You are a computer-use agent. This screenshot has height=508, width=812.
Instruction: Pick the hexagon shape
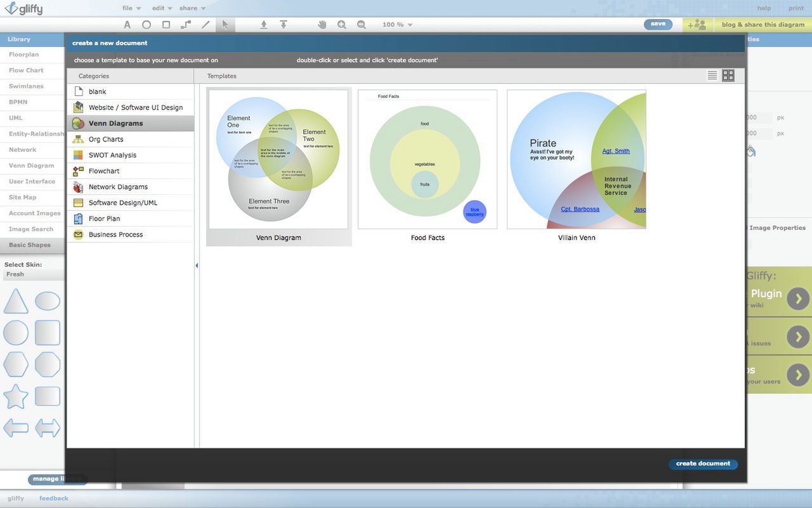point(16,364)
